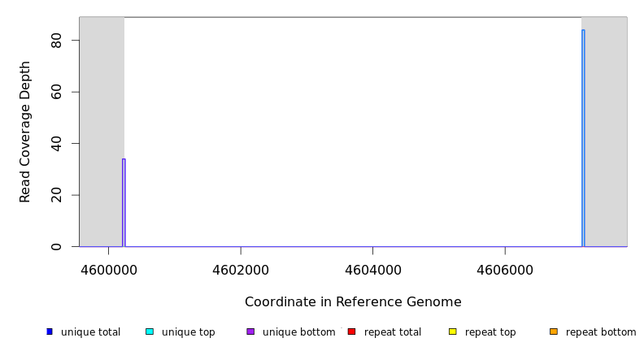Click the 'repeat top' legend text
644x351 pixels.
click(490, 332)
